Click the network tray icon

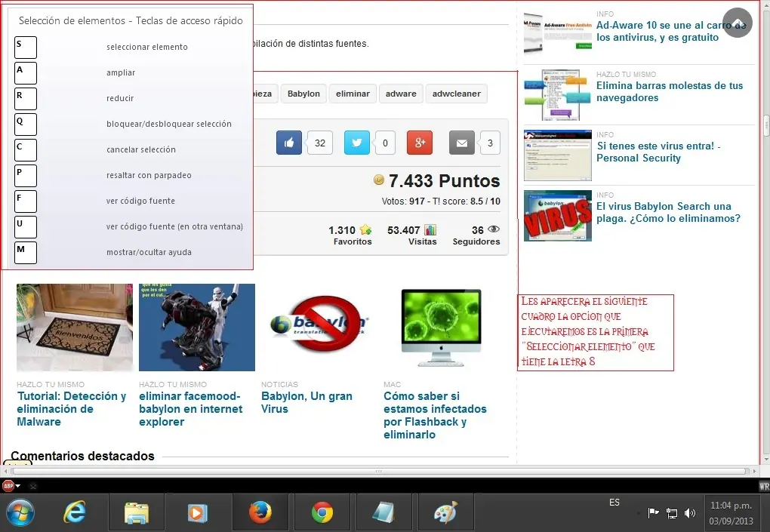pos(672,513)
